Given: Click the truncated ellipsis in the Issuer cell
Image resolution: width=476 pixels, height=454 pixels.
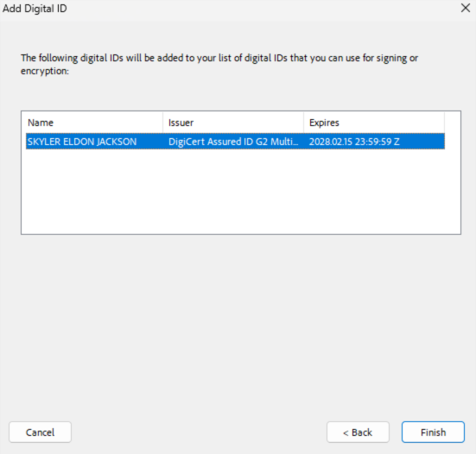Looking at the screenshot, I should pyautogui.click(x=295, y=144).
